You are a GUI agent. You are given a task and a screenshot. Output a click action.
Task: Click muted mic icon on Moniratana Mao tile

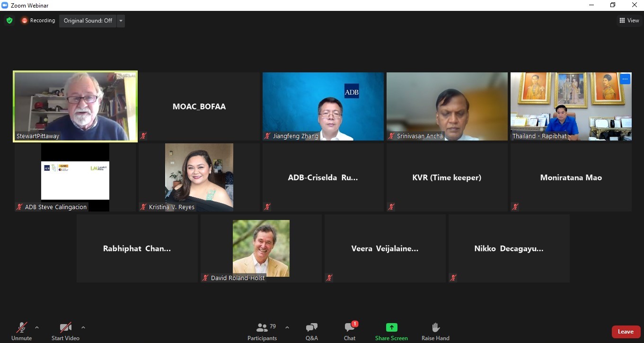515,207
